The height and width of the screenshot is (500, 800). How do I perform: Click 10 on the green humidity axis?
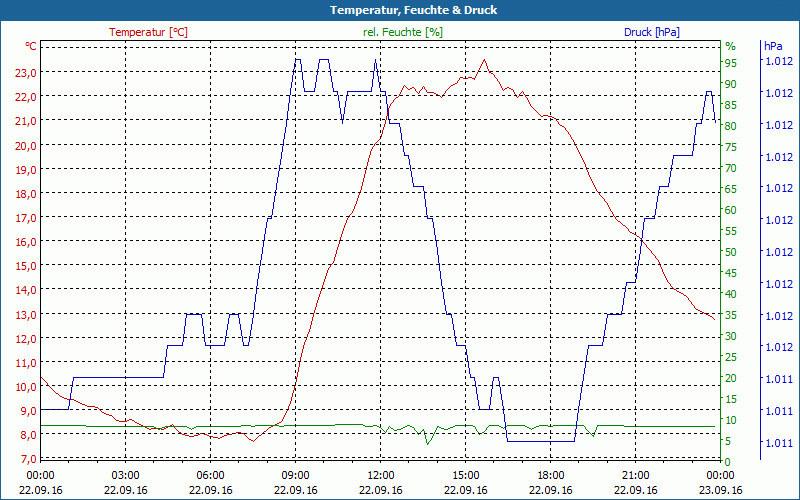pyautogui.click(x=731, y=420)
